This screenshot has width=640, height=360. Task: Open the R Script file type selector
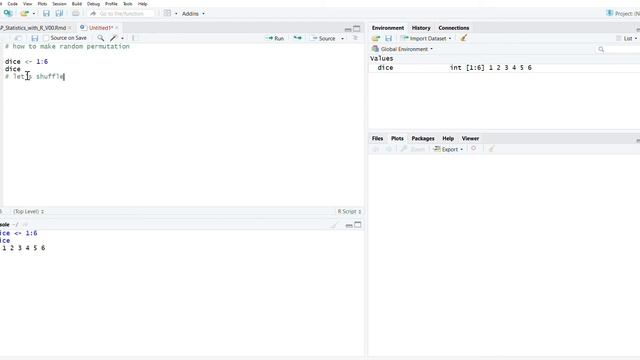349,211
